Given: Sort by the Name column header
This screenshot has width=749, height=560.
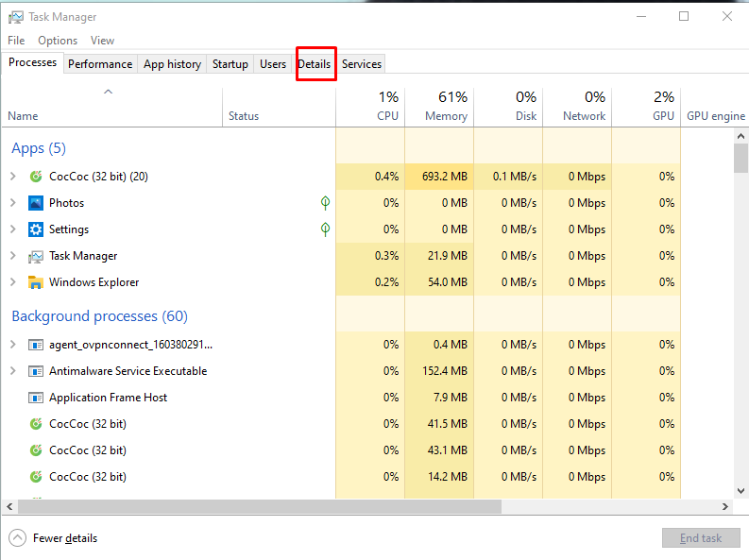Looking at the screenshot, I should click(x=112, y=108).
